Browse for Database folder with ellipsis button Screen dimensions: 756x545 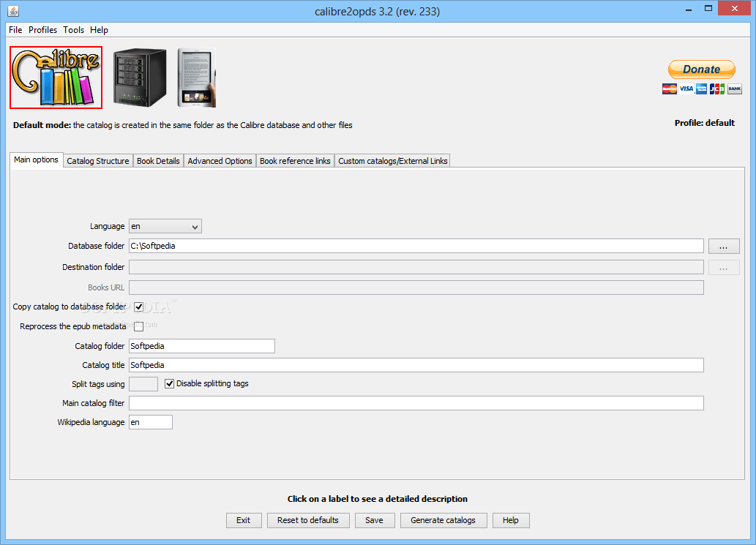(724, 247)
